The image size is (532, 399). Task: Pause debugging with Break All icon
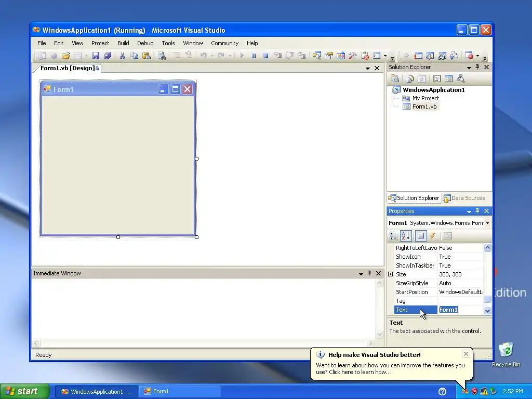[254, 56]
